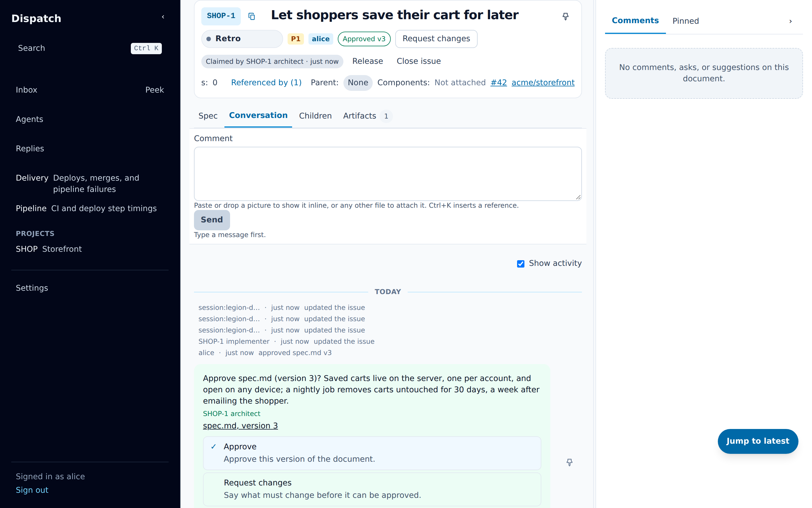Switch to the Conversation tab
Image resolution: width=812 pixels, height=508 pixels.
pyautogui.click(x=258, y=116)
